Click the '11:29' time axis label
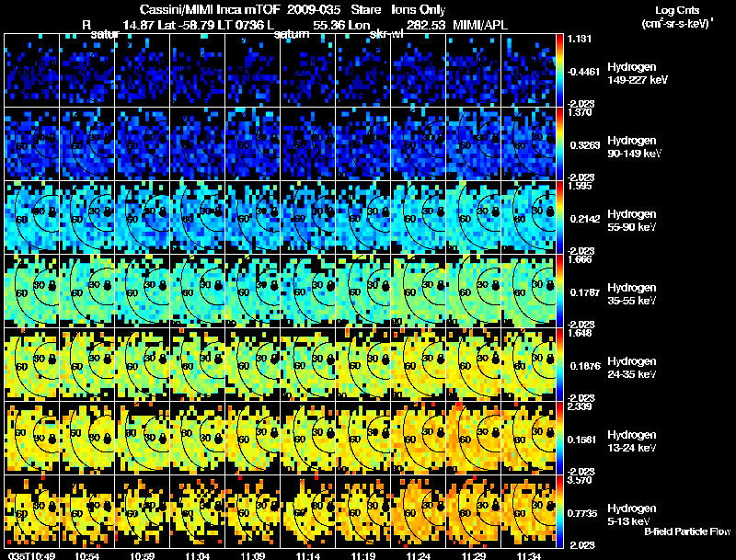 click(474, 555)
